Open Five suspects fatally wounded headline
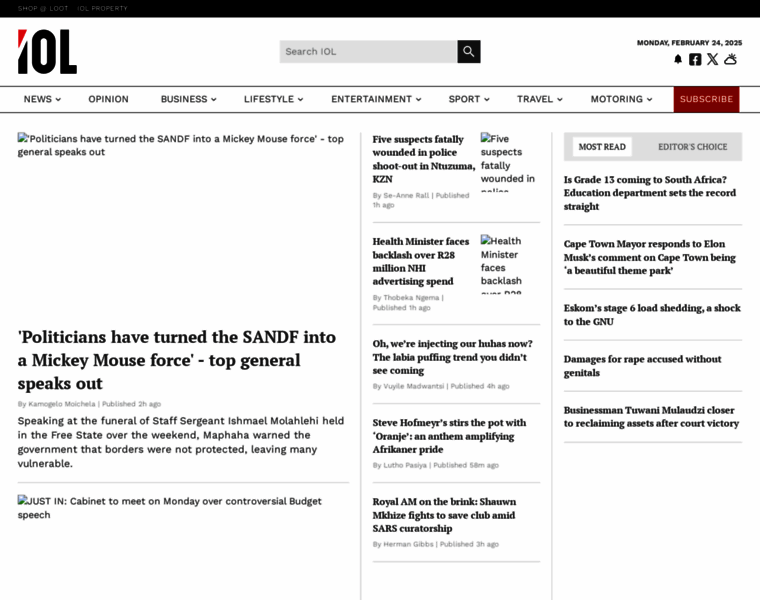The image size is (760, 600). coord(424,159)
